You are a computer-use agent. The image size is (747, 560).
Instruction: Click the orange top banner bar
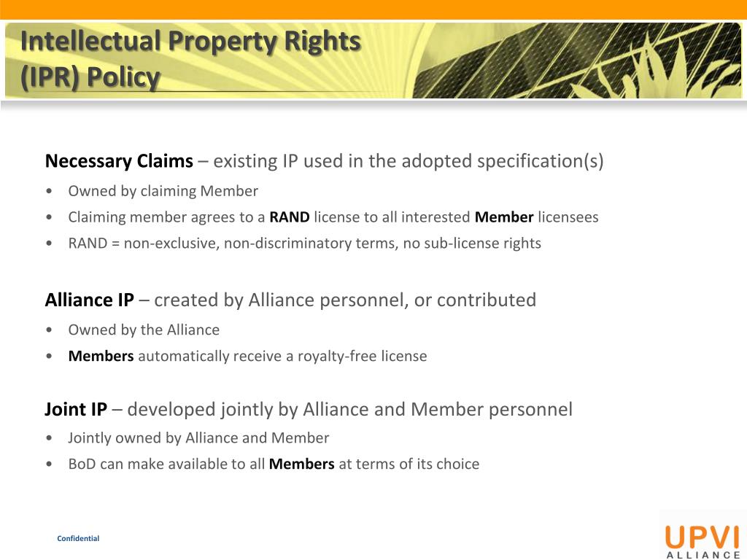(373, 9)
